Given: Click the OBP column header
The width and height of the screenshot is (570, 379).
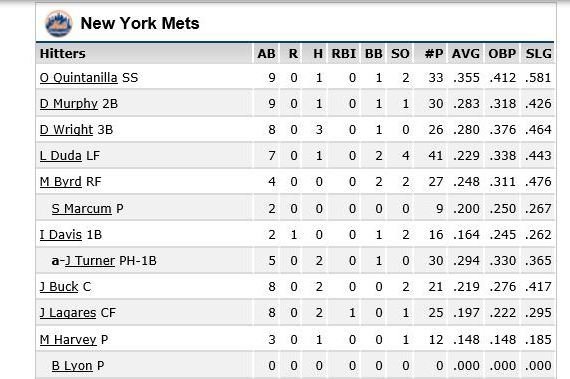Looking at the screenshot, I should (502, 54).
